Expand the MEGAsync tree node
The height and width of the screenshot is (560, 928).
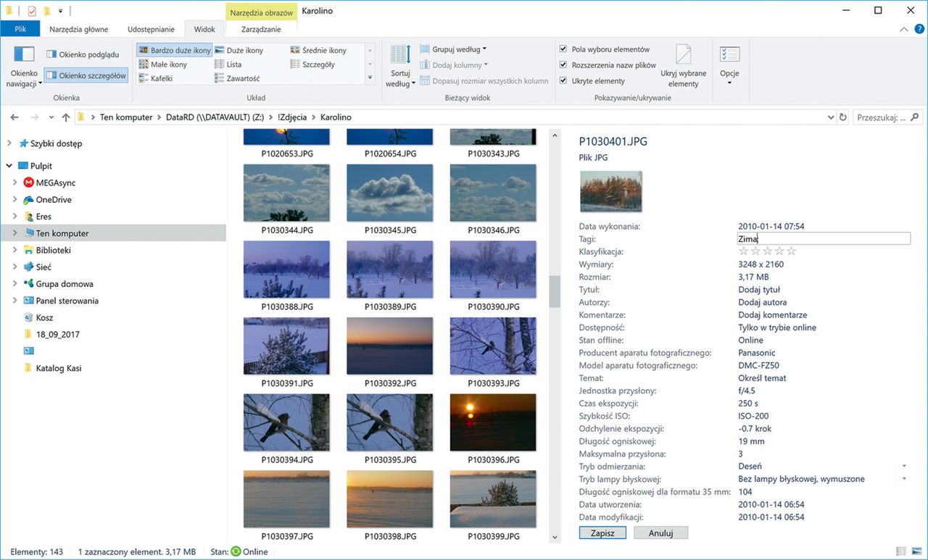15,183
